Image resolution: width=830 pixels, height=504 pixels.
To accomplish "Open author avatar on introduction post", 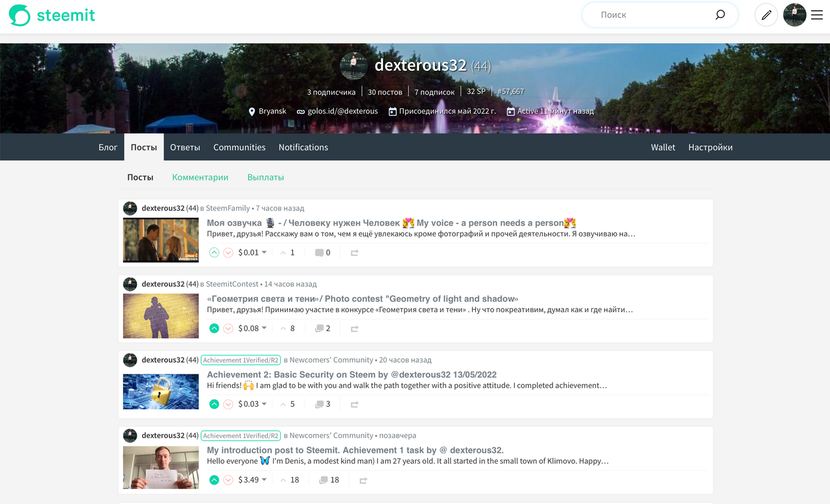I will click(130, 435).
